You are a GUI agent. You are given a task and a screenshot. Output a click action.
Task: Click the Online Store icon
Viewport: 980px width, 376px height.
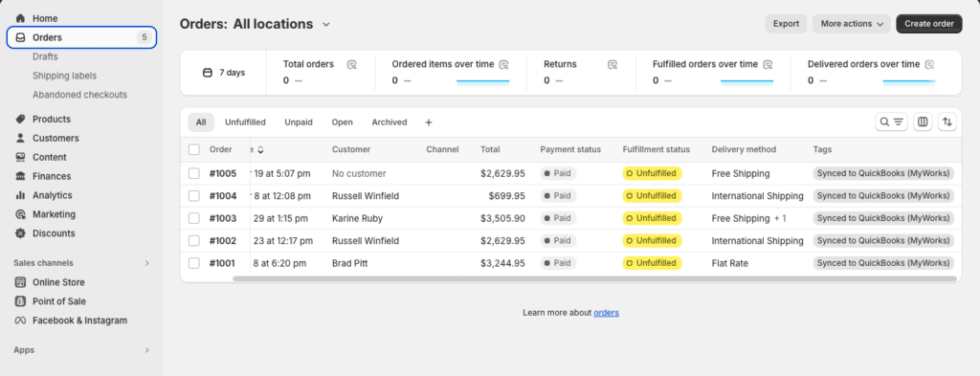[x=21, y=282]
